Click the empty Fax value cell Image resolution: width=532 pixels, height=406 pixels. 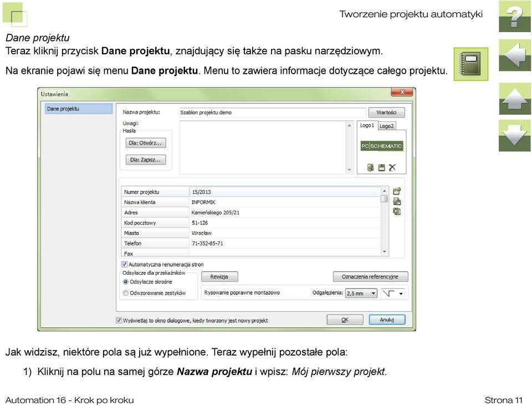[285, 253]
